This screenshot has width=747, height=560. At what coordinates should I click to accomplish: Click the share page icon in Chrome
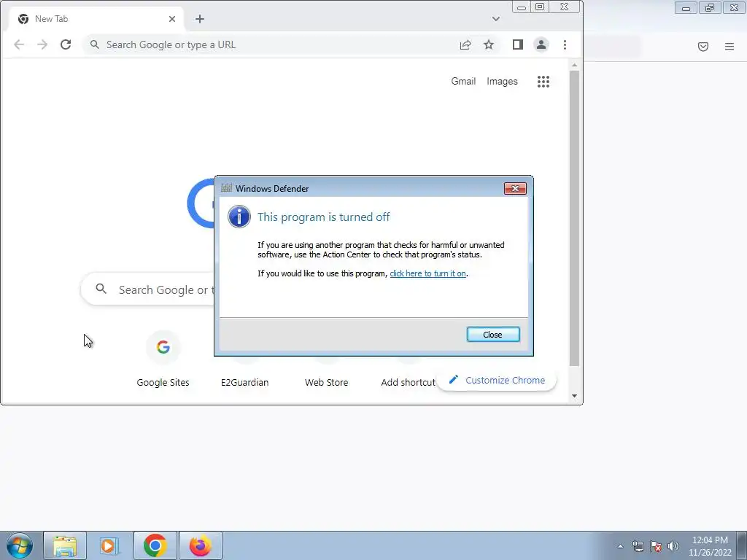(465, 44)
